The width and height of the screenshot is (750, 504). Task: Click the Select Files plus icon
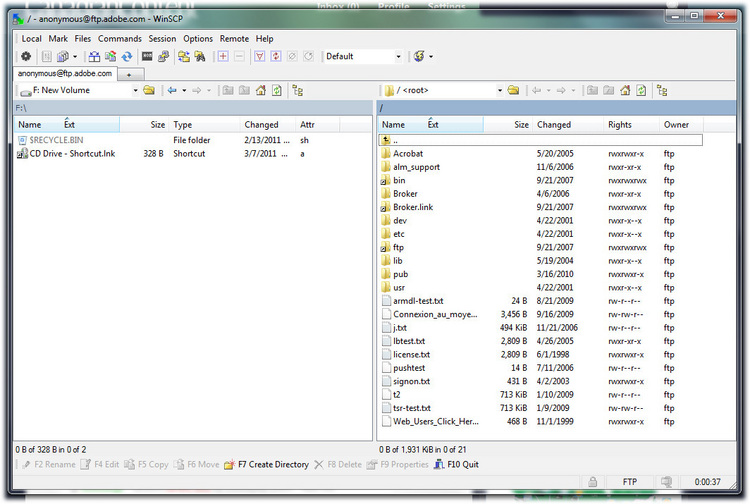point(223,56)
